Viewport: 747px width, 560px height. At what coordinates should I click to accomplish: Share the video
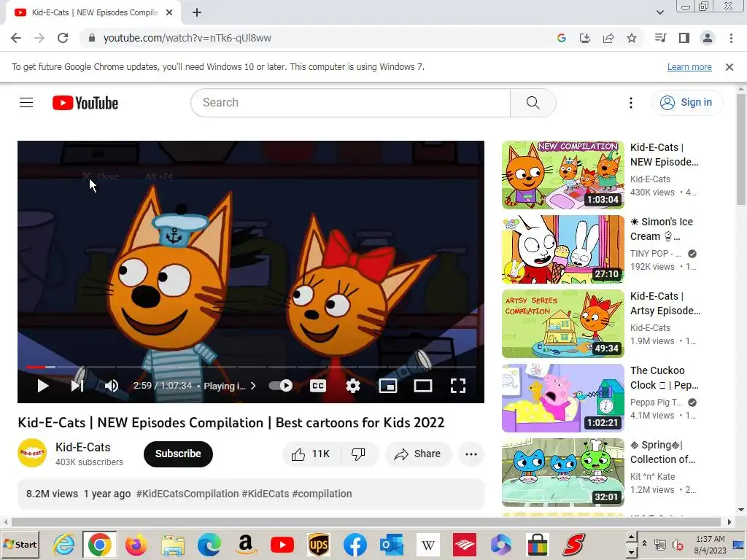point(418,454)
